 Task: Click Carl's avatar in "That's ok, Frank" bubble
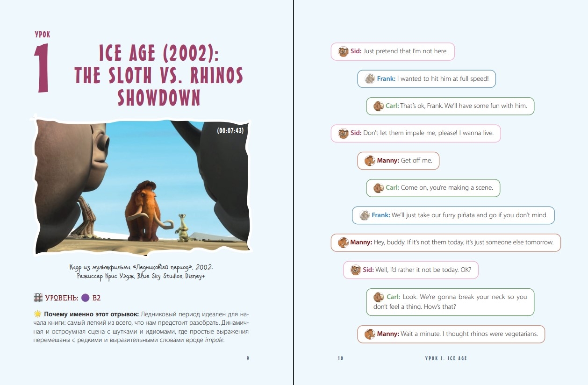point(378,106)
